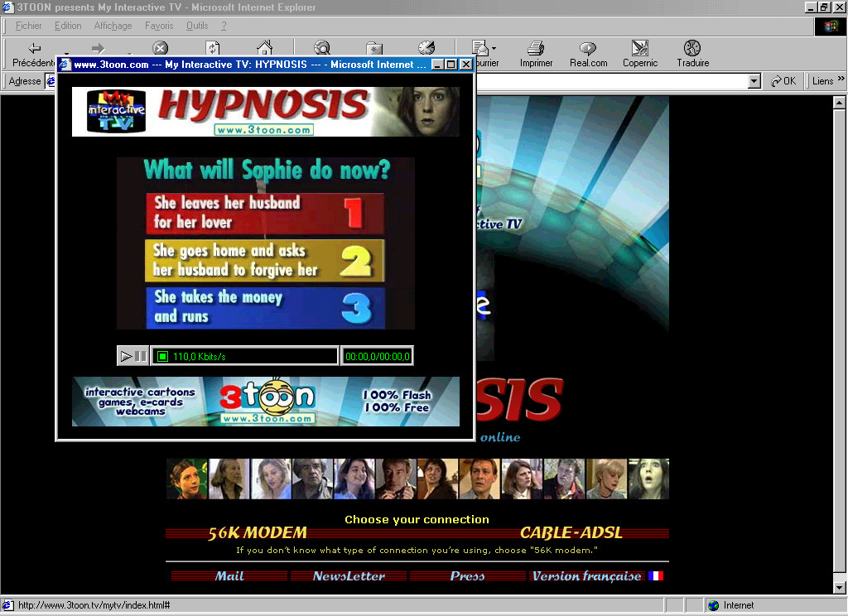Image resolution: width=848 pixels, height=616 pixels.
Task: Open the ? help menu
Action: click(x=224, y=26)
